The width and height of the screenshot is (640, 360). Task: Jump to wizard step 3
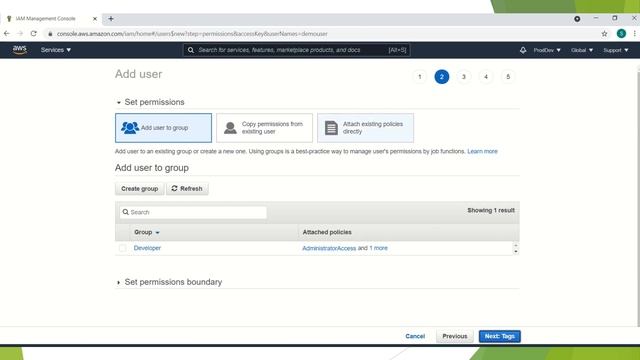coord(464,77)
